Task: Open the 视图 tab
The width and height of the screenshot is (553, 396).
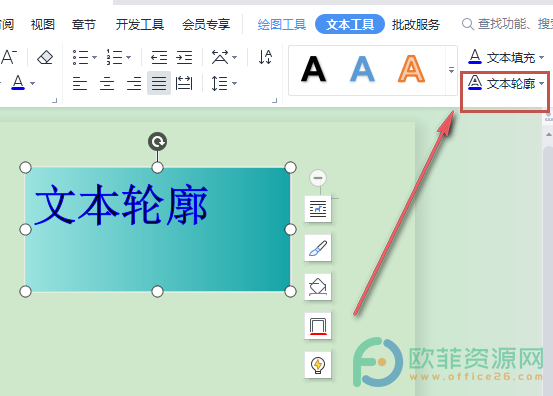Action: (43, 24)
